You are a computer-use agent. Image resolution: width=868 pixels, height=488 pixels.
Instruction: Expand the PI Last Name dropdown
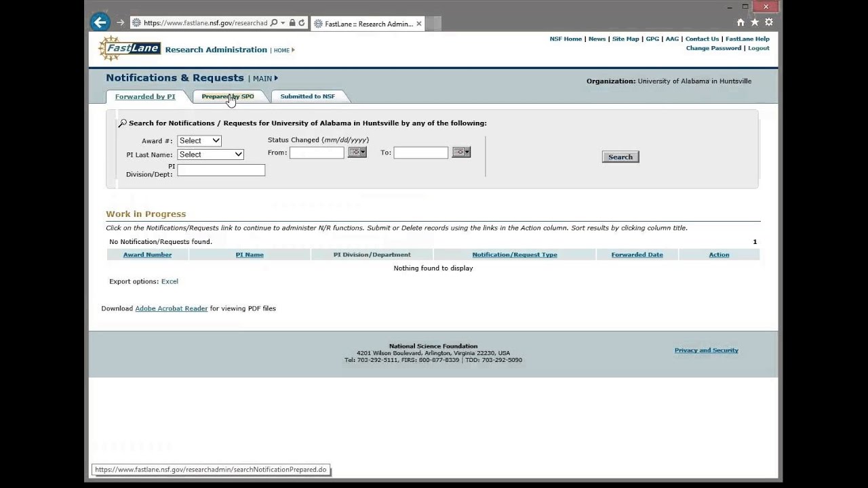(210, 155)
